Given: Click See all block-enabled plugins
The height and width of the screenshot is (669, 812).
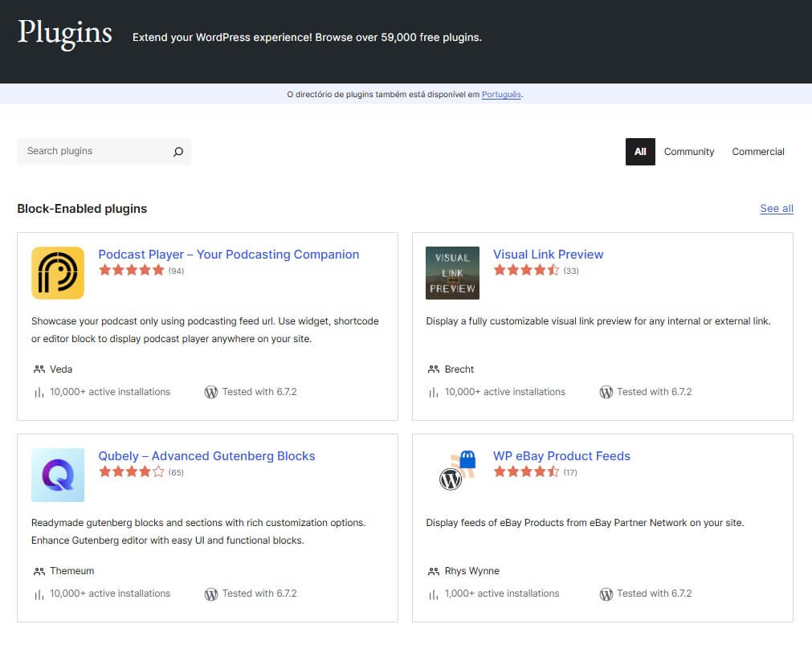Looking at the screenshot, I should (x=777, y=209).
